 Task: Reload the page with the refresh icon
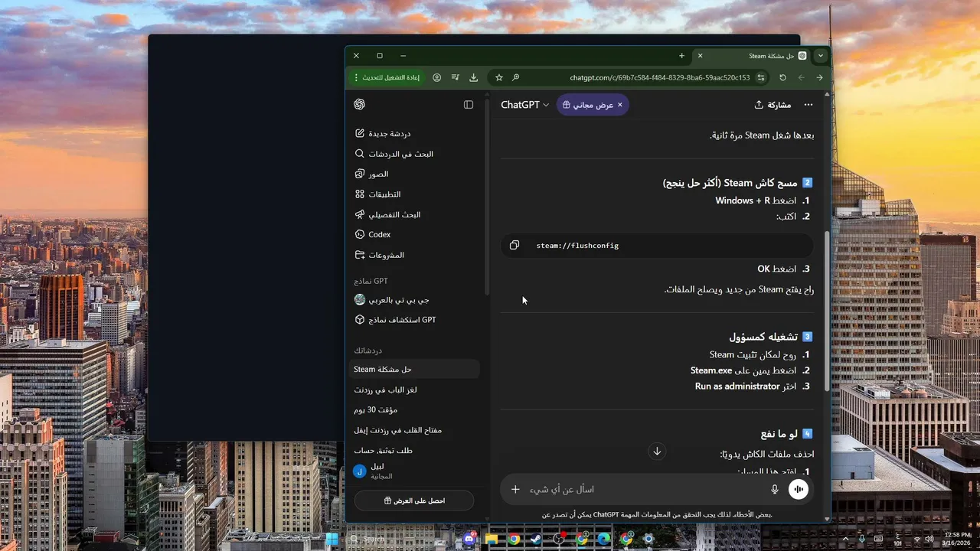point(782,77)
